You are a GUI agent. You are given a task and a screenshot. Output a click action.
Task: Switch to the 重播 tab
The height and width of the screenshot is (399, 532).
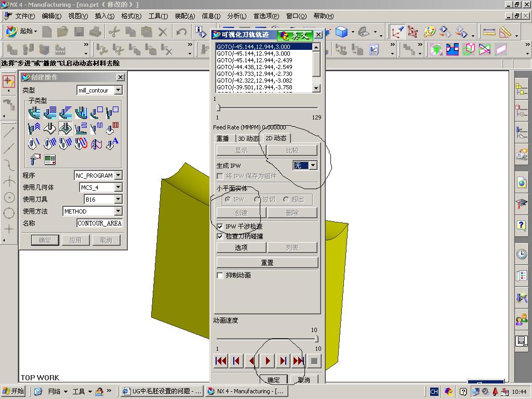[x=223, y=138]
